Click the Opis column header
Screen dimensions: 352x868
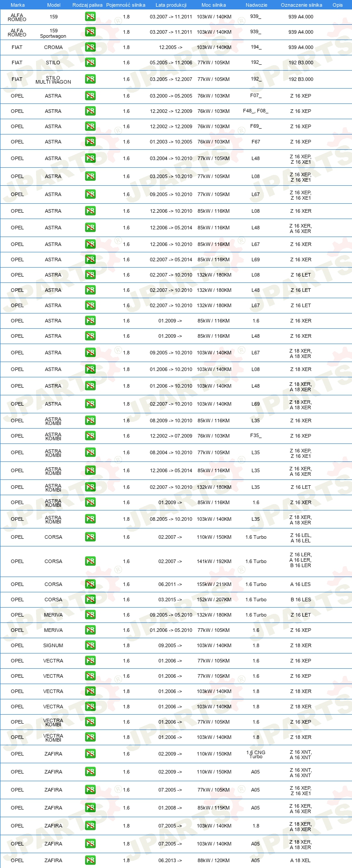(x=338, y=5)
